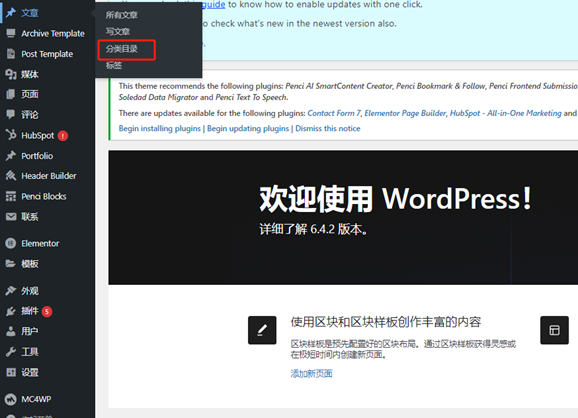This screenshot has width=578, height=418.
Task: Select 写文章 from the submenu
Action: 118,32
